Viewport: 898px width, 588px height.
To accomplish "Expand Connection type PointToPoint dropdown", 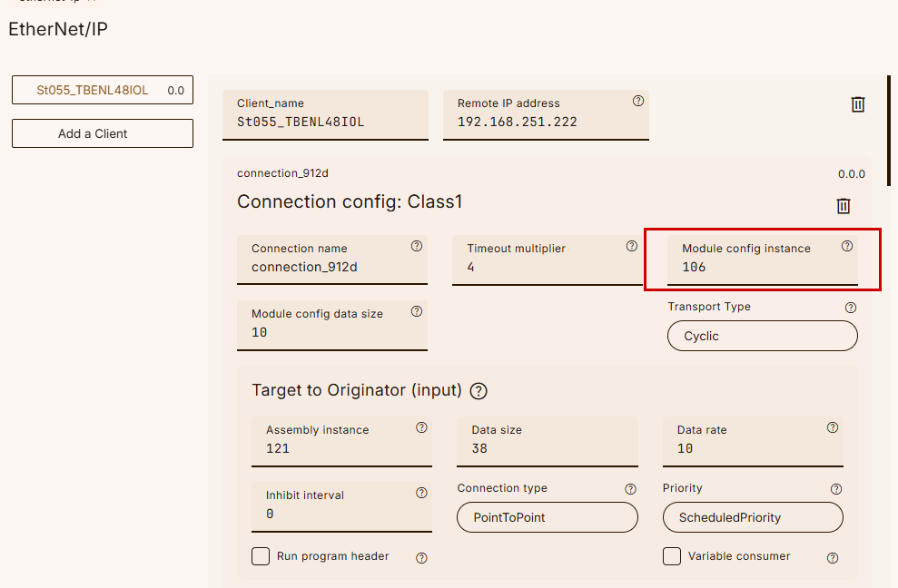I will point(547,517).
